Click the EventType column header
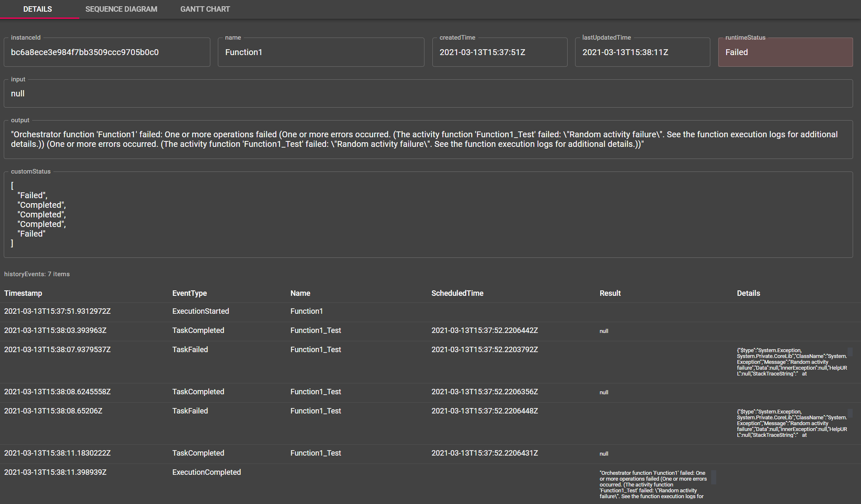Image resolution: width=861 pixels, height=504 pixels. (189, 293)
